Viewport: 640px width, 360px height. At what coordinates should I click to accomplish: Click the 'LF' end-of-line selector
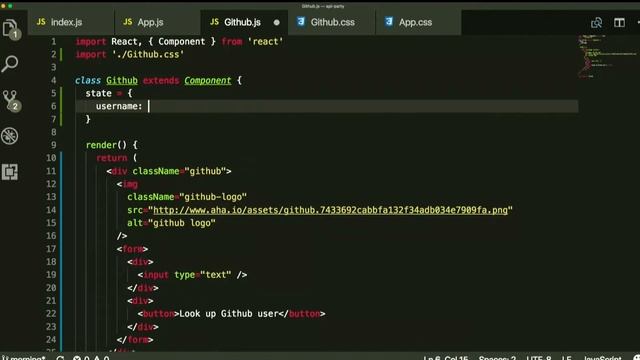pos(567,358)
